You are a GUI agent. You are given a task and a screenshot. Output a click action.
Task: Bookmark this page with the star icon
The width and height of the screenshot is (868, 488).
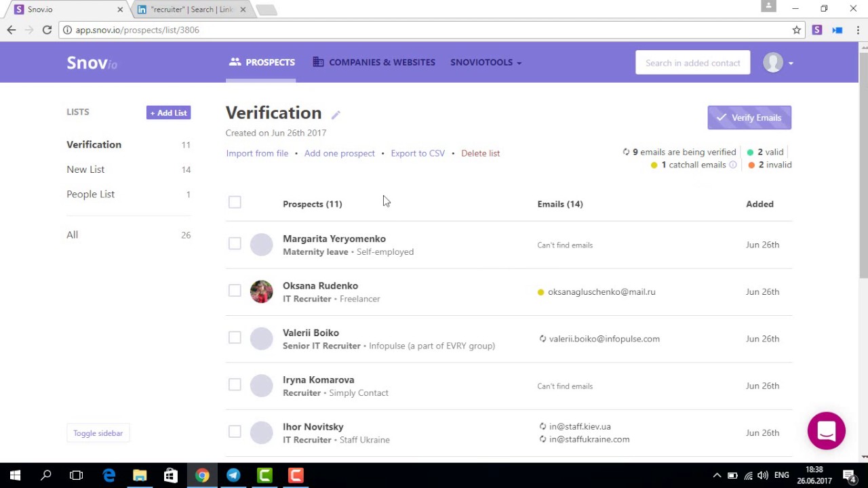pyautogui.click(x=797, y=30)
